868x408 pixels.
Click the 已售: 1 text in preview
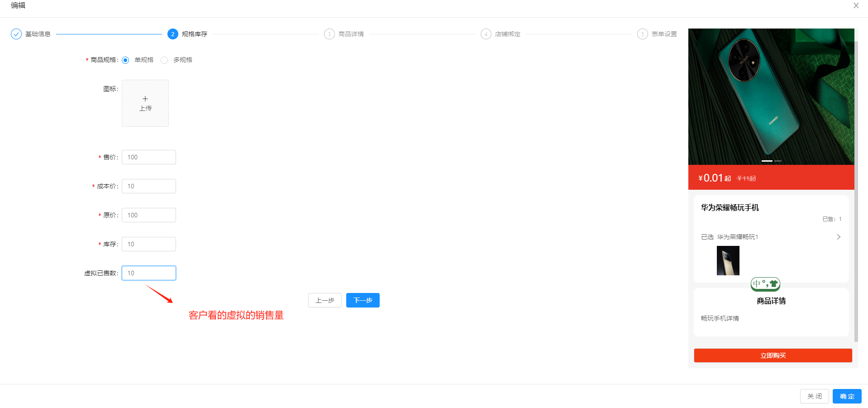point(832,219)
